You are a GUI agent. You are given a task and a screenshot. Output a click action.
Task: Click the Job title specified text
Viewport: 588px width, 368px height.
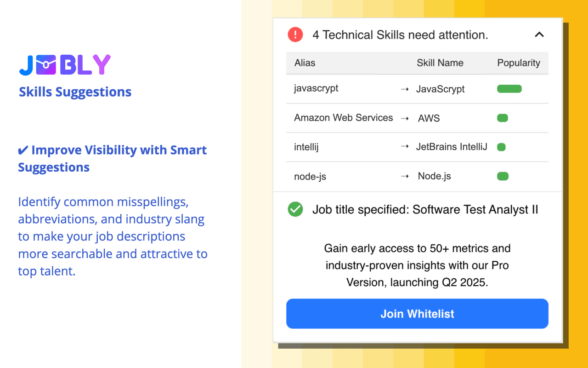coord(425,210)
